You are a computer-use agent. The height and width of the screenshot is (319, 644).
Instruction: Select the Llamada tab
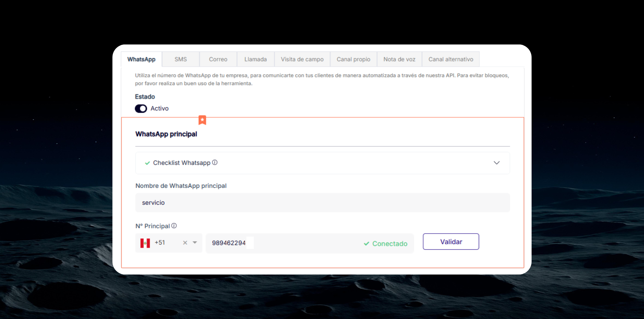(x=255, y=59)
